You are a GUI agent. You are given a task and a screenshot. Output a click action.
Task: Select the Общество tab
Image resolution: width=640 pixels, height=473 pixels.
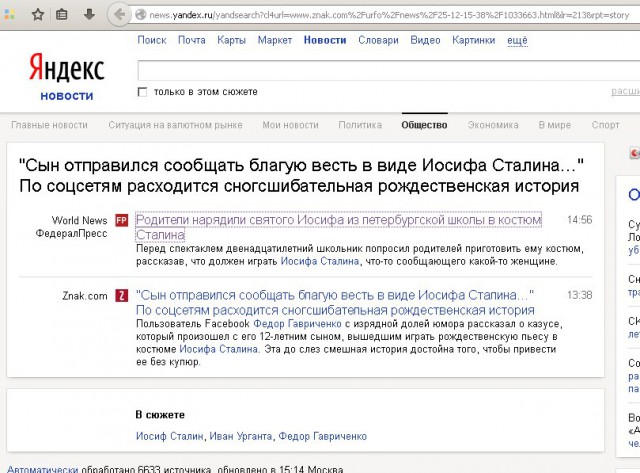coord(424,125)
